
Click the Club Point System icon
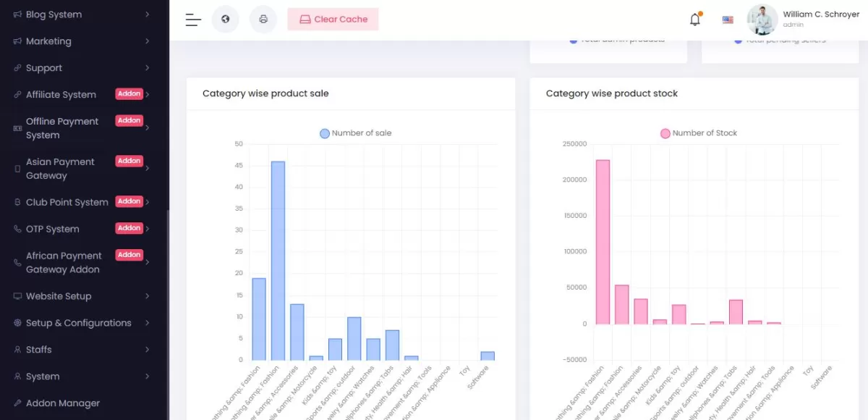17,202
